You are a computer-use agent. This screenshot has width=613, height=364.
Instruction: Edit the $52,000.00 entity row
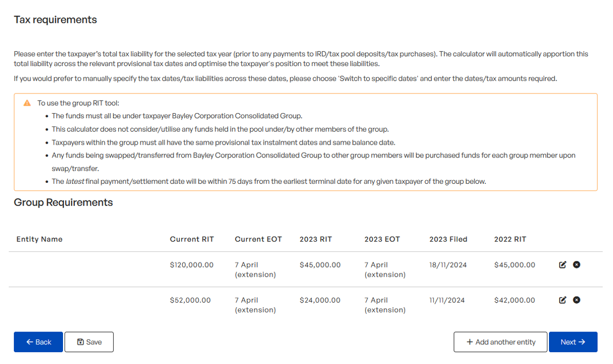pyautogui.click(x=562, y=300)
